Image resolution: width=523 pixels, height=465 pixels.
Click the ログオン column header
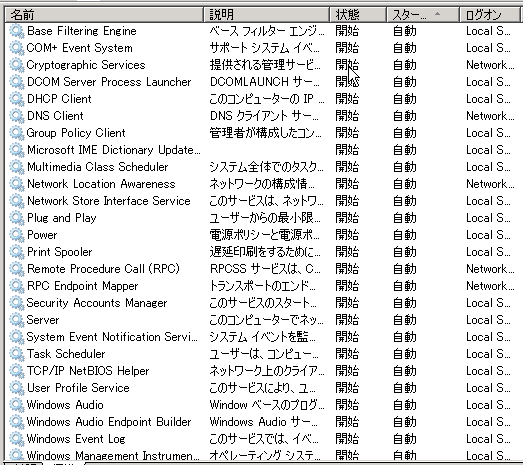point(490,15)
